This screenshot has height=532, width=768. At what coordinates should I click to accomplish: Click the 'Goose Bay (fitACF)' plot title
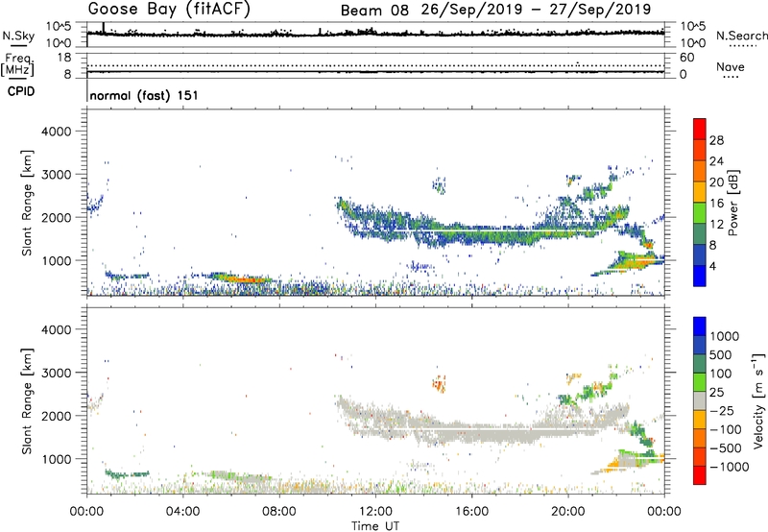click(169, 10)
